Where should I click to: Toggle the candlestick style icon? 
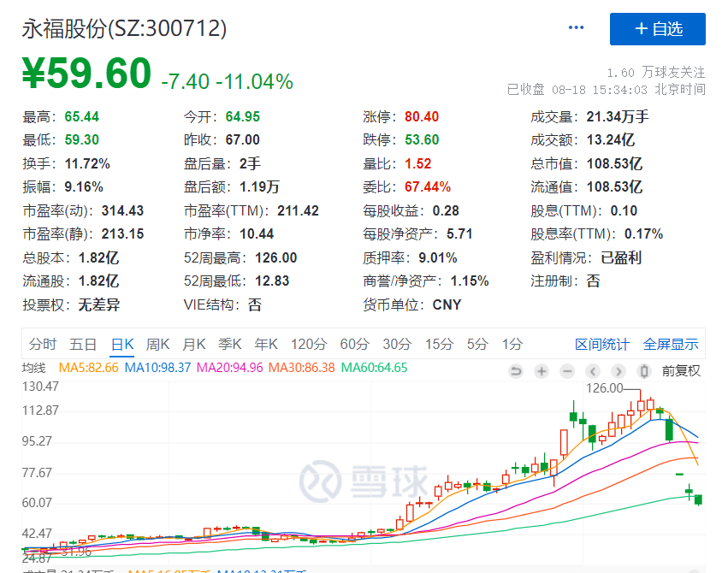[644, 370]
